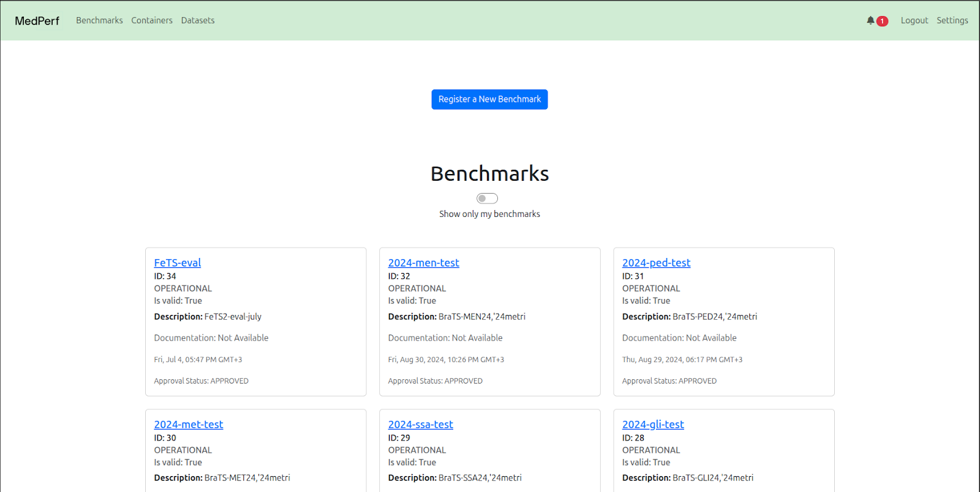Open the 2024-men-test benchmark link
Screen dimensions: 980x492
click(x=423, y=263)
